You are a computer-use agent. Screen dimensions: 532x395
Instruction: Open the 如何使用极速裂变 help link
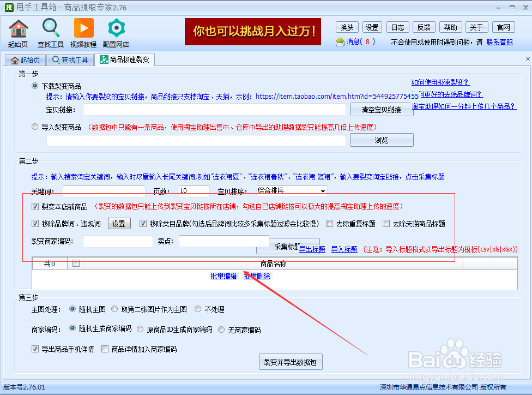[440, 82]
